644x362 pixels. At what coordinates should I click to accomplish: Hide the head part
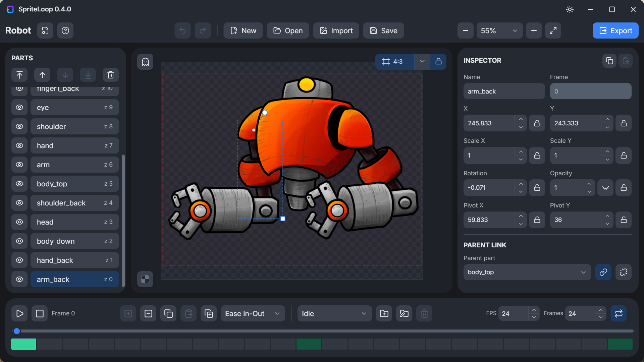tap(19, 222)
